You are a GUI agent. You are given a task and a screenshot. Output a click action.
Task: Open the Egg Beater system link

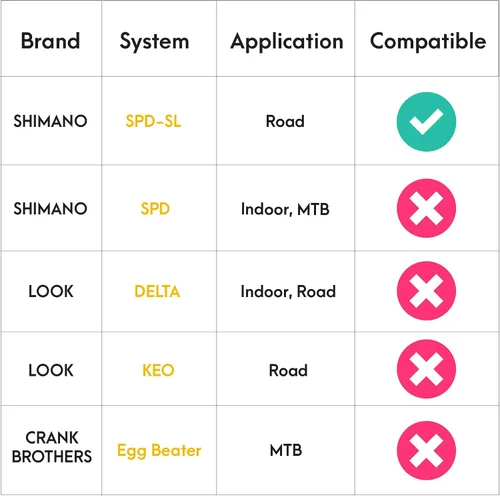[159, 451]
